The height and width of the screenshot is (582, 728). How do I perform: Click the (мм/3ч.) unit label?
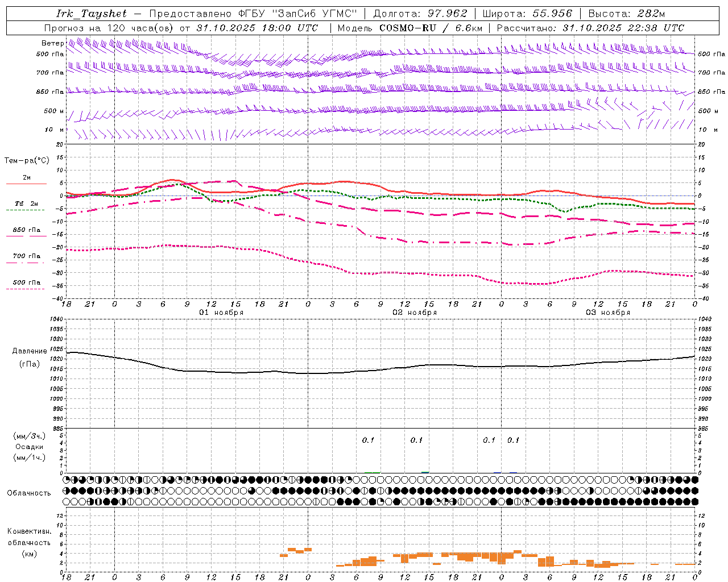point(30,436)
